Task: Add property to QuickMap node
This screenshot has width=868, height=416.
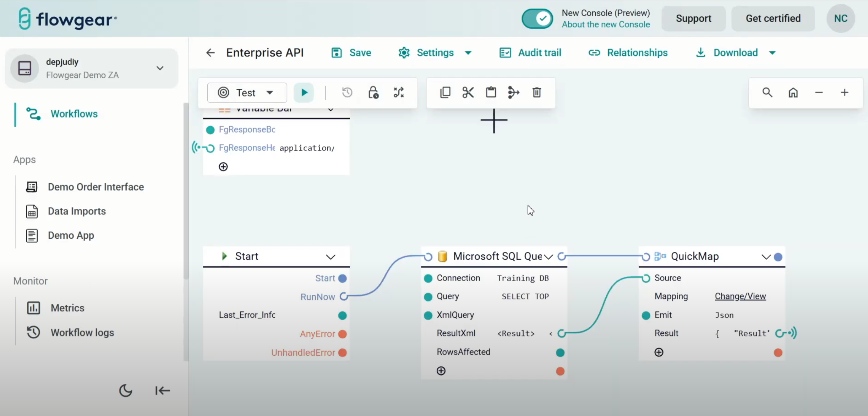Action: [x=659, y=352]
